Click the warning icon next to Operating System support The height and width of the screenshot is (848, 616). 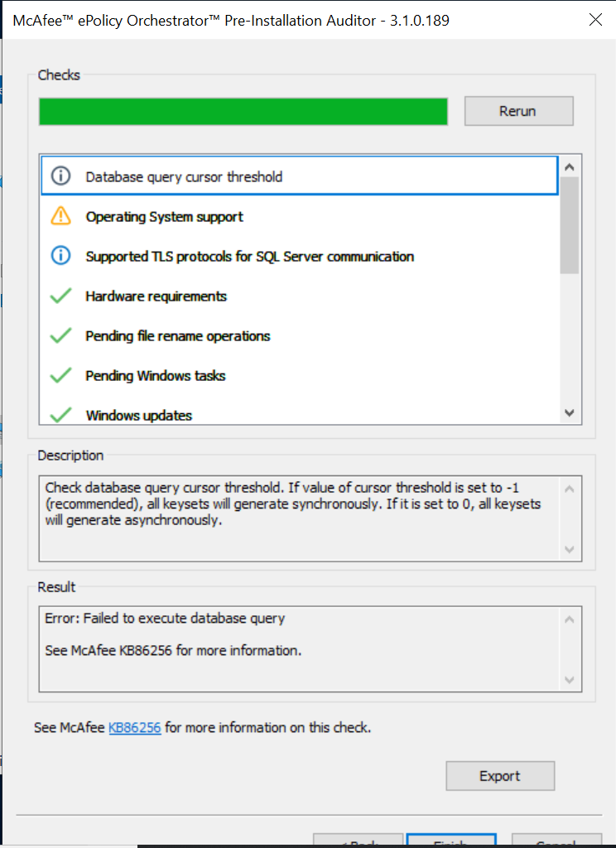(x=60, y=216)
